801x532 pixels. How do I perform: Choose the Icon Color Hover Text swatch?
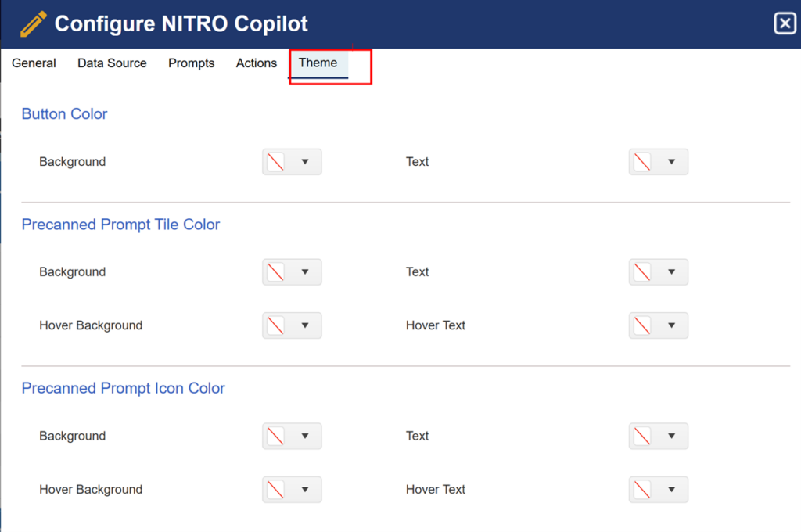pyautogui.click(x=642, y=490)
